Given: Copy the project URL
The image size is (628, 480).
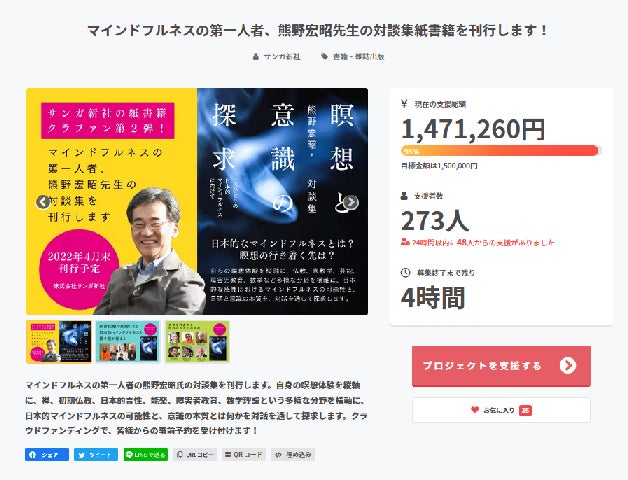Looking at the screenshot, I should (x=195, y=455).
